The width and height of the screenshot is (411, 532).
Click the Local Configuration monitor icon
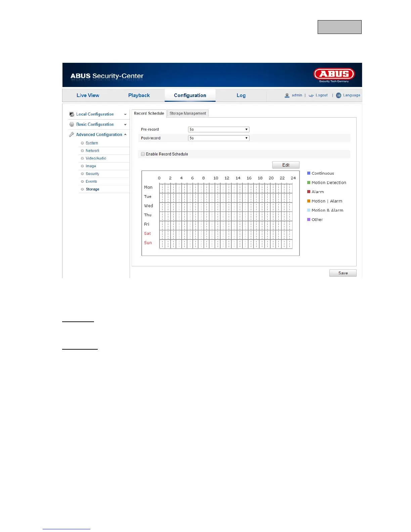click(72, 114)
